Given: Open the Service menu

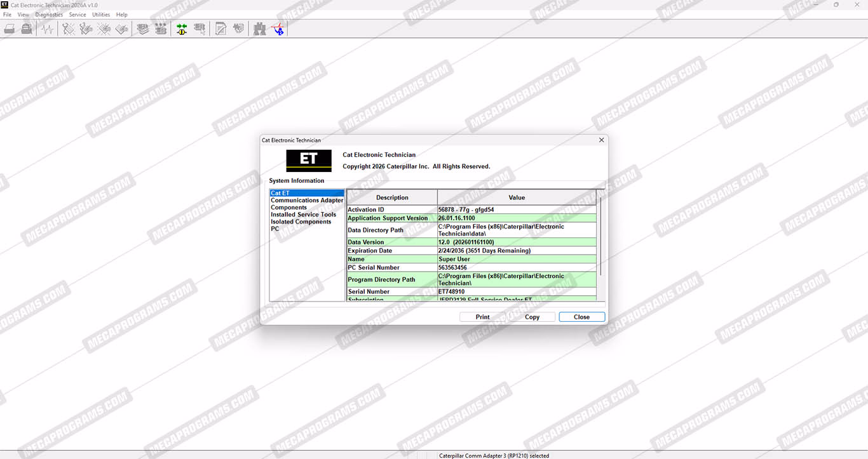Looking at the screenshot, I should tap(78, 15).
